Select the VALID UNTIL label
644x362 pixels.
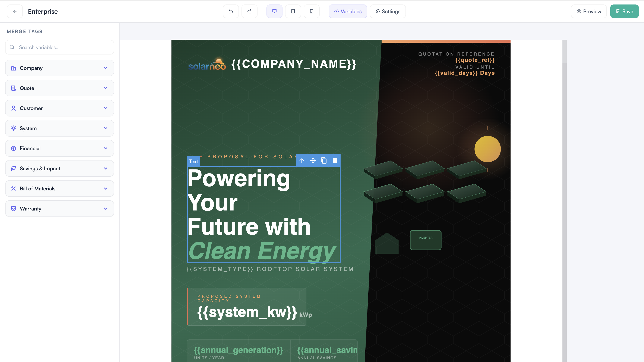coord(475,67)
